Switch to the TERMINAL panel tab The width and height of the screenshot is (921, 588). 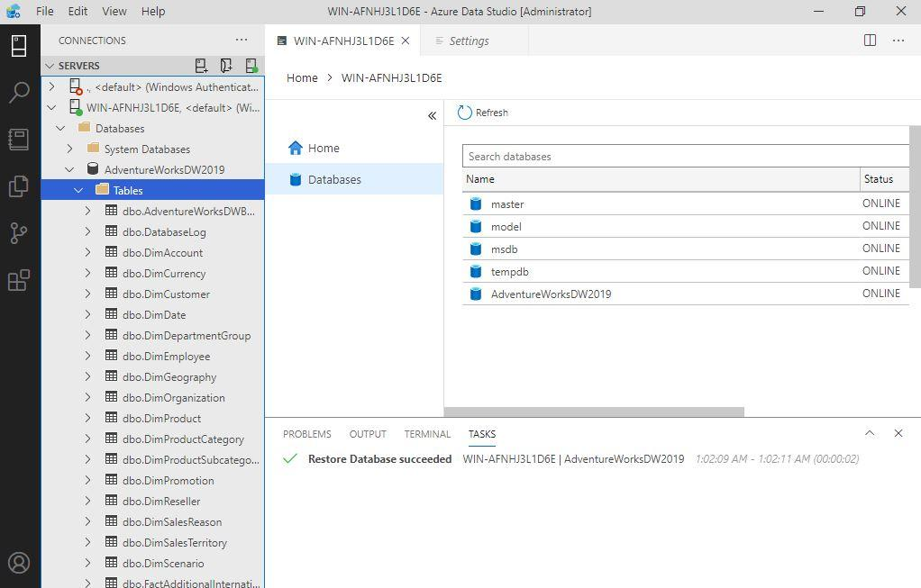427,434
